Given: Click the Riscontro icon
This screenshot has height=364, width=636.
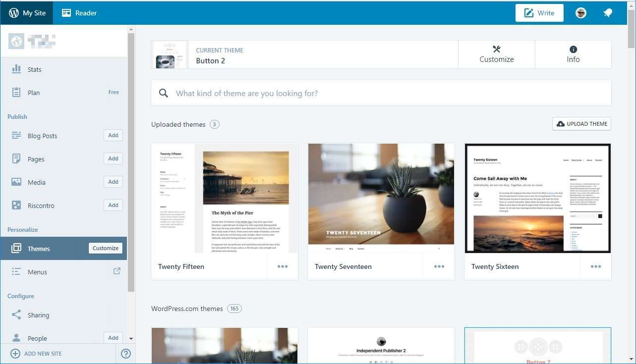Looking at the screenshot, I should click(16, 205).
